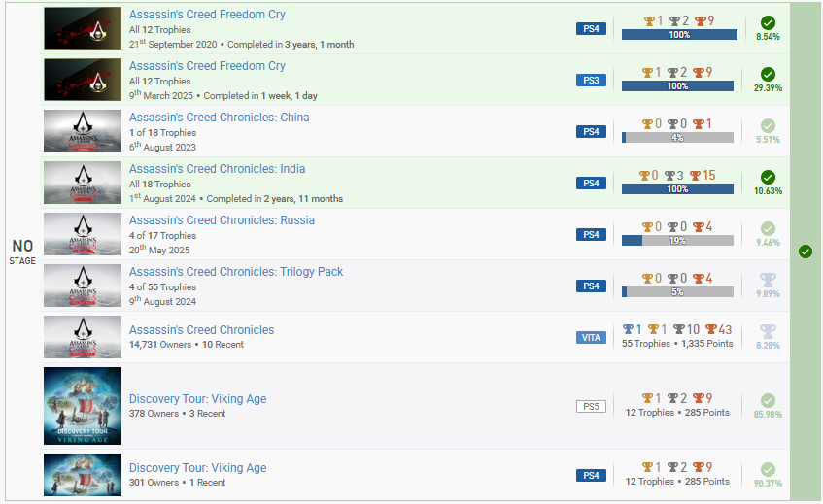Click 4% progress bar on Chronicles: China
Viewport: 823px width, 504px height.
tap(677, 137)
